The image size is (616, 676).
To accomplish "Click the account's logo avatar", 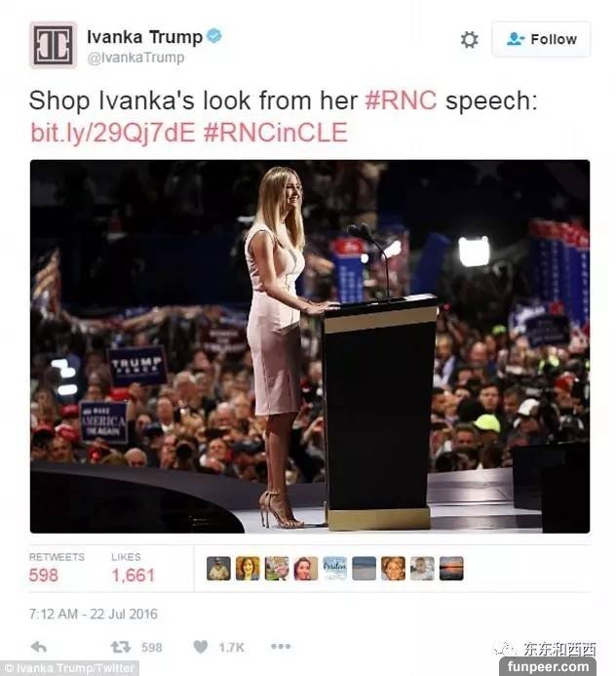I will click(x=54, y=45).
